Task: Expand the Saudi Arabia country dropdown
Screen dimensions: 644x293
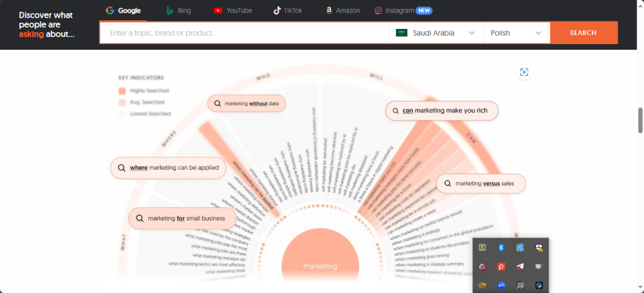Action: pos(436,33)
